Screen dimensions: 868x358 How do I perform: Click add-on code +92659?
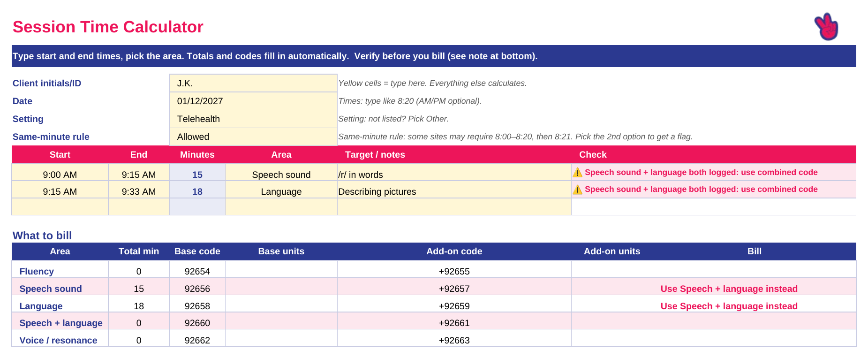[454, 306]
